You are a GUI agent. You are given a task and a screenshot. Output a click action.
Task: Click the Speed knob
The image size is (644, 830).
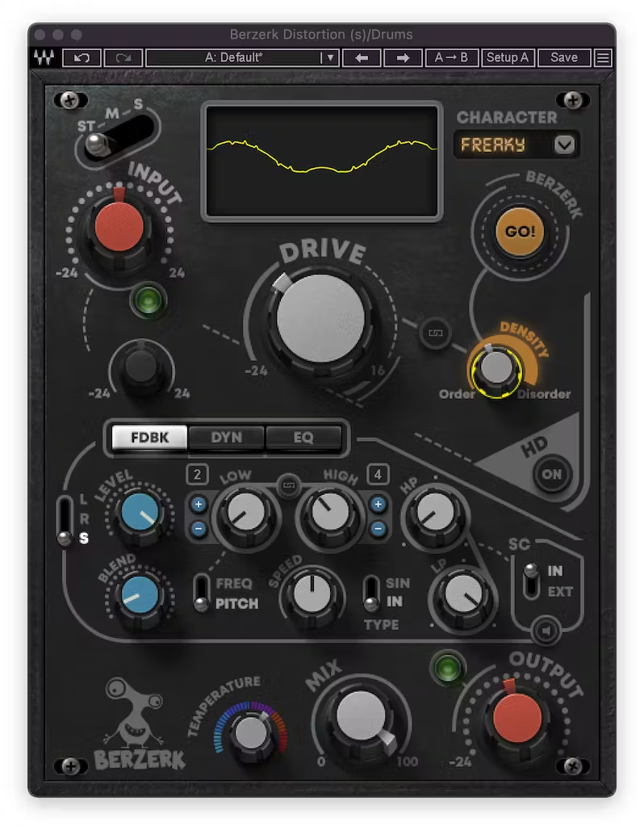click(312, 593)
